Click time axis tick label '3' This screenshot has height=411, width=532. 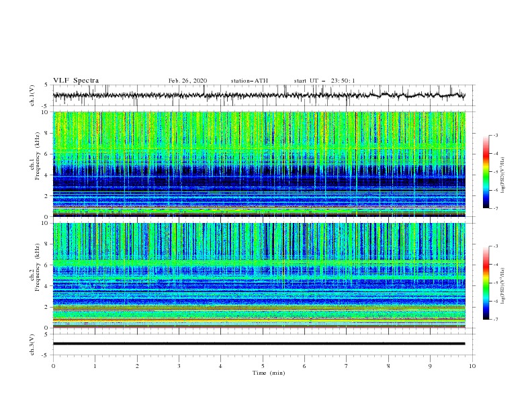coord(179,366)
